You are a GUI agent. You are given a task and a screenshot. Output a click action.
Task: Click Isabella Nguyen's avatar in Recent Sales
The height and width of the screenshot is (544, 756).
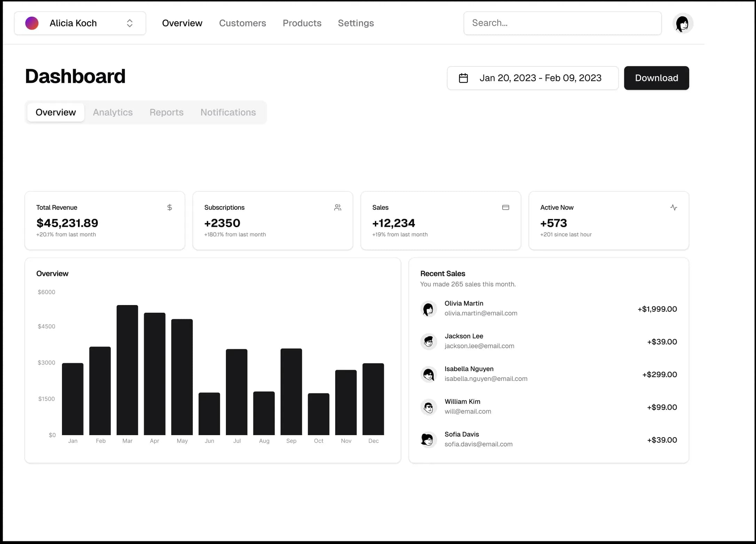click(x=428, y=374)
